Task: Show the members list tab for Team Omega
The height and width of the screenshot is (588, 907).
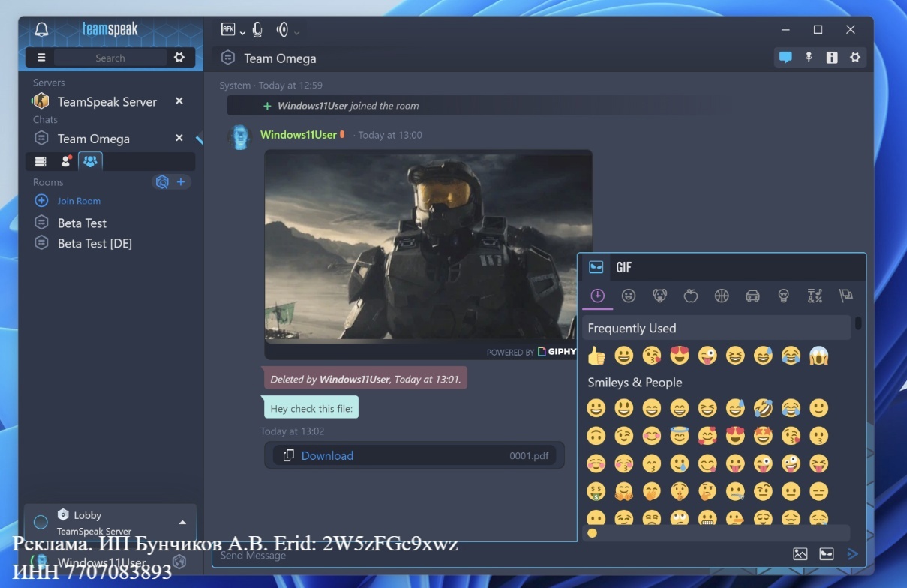Action: click(x=65, y=160)
